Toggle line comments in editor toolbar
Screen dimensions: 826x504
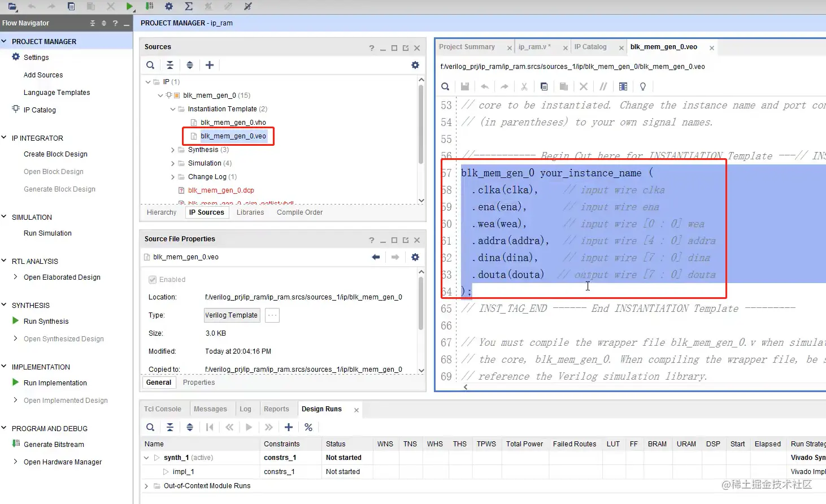tap(603, 86)
